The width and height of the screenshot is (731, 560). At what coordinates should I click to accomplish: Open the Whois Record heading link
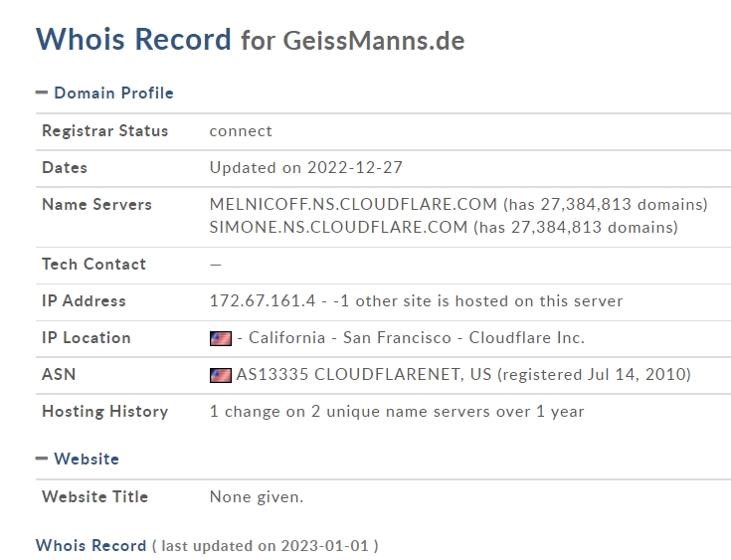pos(91,545)
